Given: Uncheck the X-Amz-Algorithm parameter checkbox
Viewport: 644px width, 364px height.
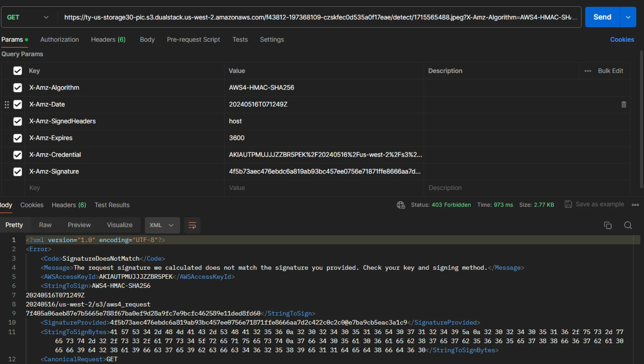Looking at the screenshot, I should pyautogui.click(x=18, y=88).
